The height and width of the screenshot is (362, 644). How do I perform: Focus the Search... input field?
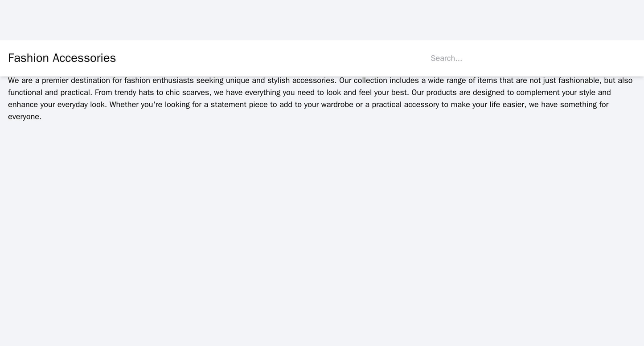[530, 58]
